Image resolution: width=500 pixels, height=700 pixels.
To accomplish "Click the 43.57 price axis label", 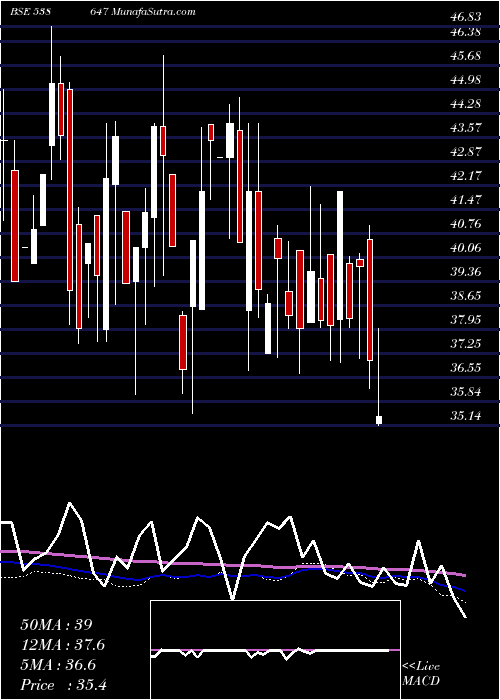I will (x=466, y=128).
